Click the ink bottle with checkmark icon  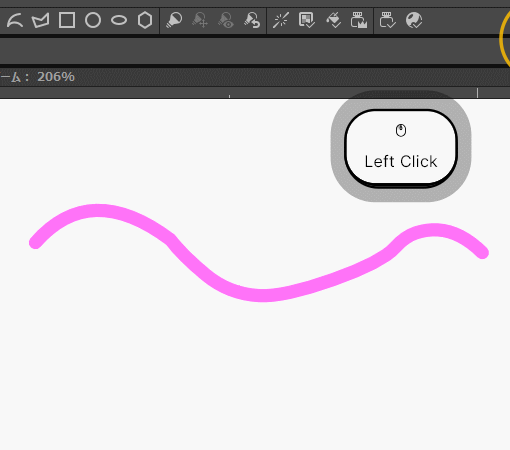pyautogui.click(x=388, y=20)
